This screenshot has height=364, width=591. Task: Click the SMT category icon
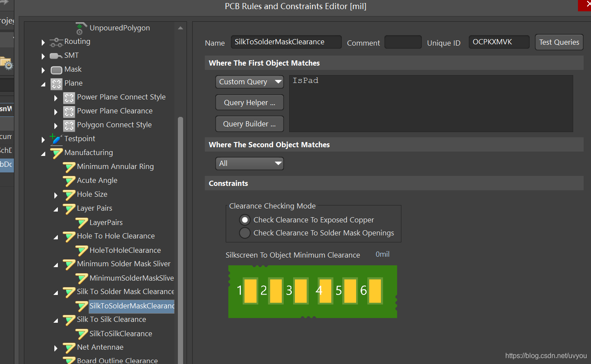(56, 56)
